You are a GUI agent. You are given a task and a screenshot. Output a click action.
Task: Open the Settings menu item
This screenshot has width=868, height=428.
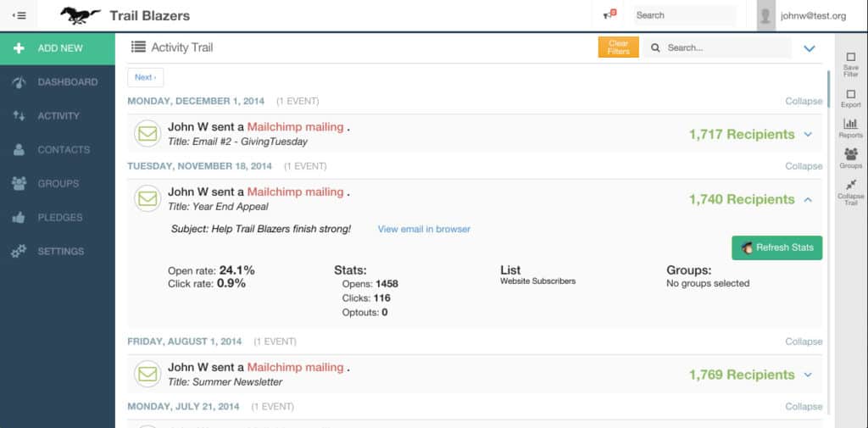(58, 252)
